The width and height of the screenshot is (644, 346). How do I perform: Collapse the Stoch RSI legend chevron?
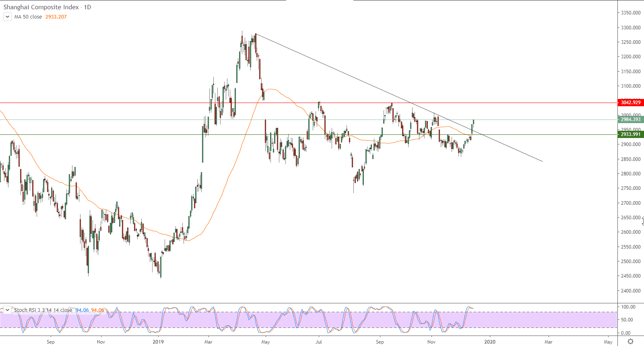(x=7, y=310)
